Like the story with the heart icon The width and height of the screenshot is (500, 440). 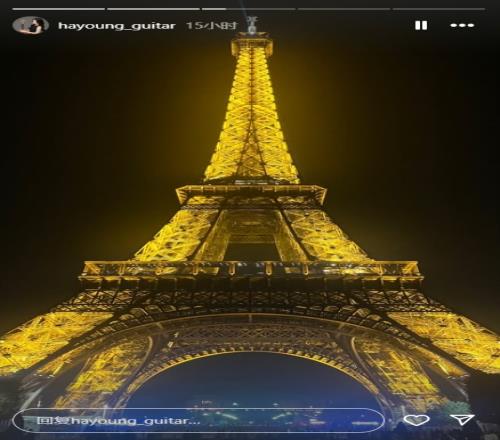(x=416, y=420)
